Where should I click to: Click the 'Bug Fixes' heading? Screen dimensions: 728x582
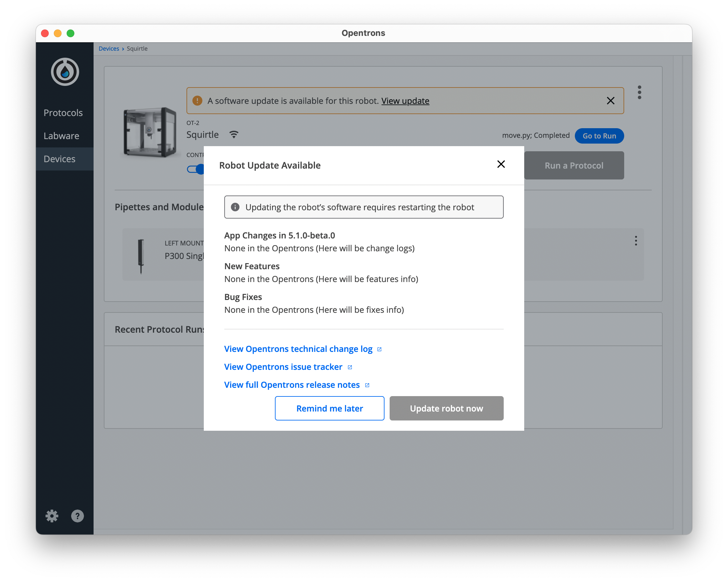[243, 297]
